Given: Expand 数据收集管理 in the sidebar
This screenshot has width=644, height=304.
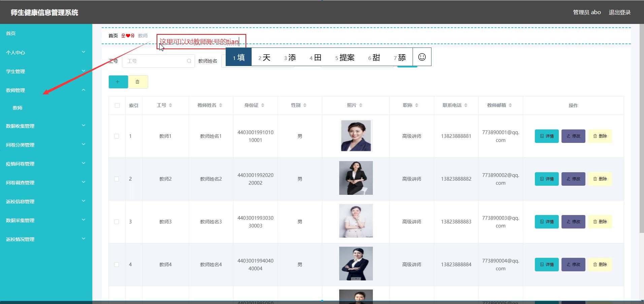Looking at the screenshot, I should point(46,126).
